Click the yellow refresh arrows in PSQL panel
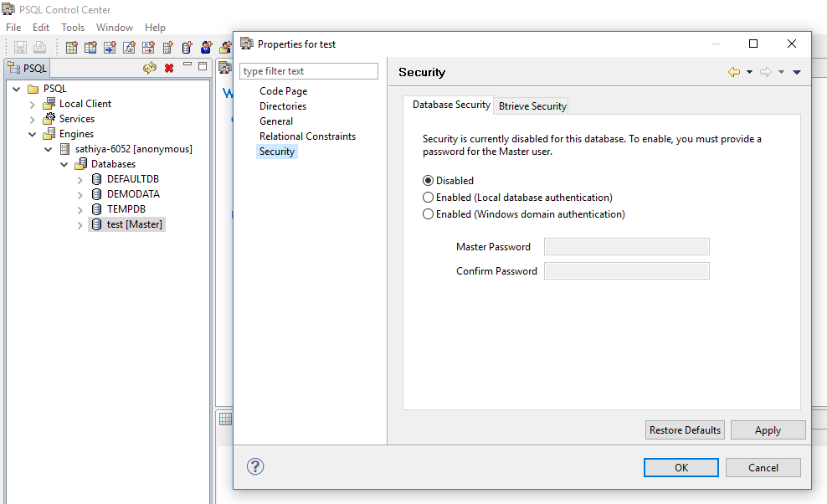827x504 pixels. 150,68
